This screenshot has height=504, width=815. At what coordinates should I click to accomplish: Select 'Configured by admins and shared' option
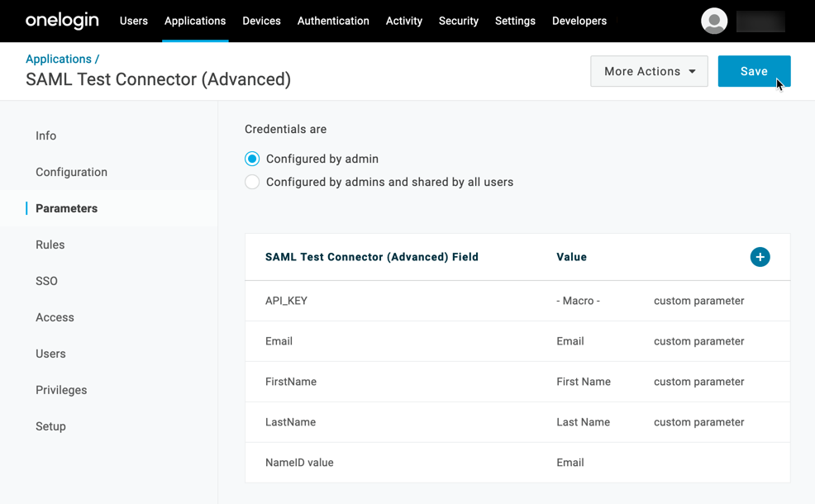click(x=252, y=182)
